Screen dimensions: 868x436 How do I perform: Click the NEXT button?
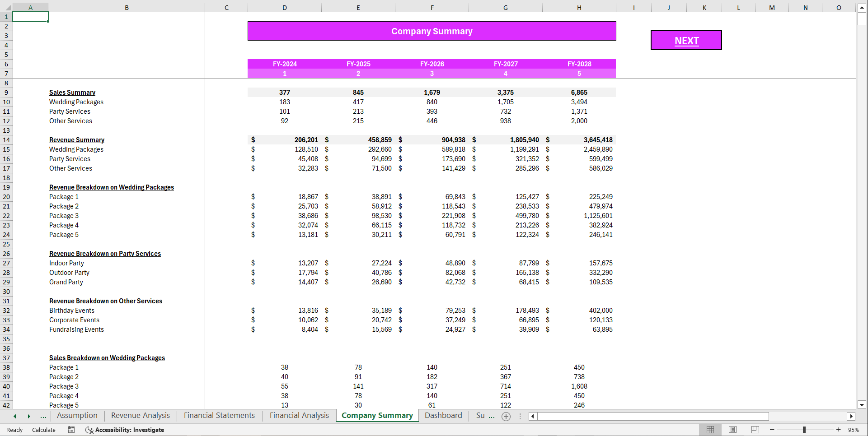tap(686, 40)
